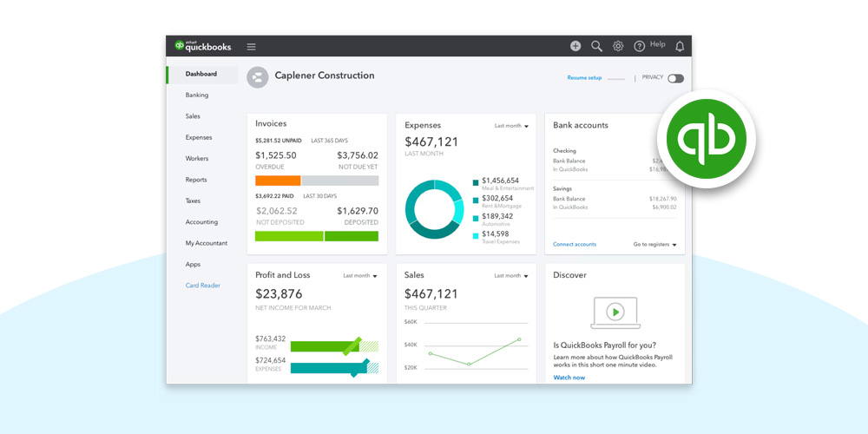Open the settings gear icon

coord(618,46)
